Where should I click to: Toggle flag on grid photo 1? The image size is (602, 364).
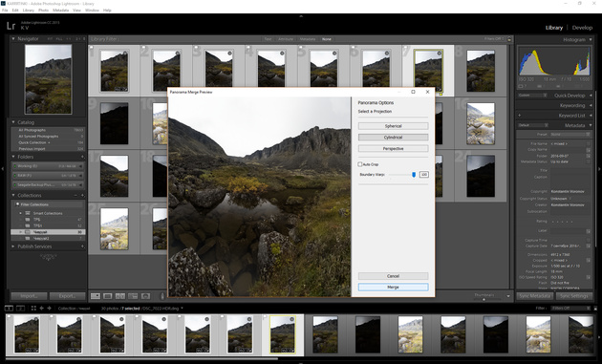pyautogui.click(x=91, y=48)
